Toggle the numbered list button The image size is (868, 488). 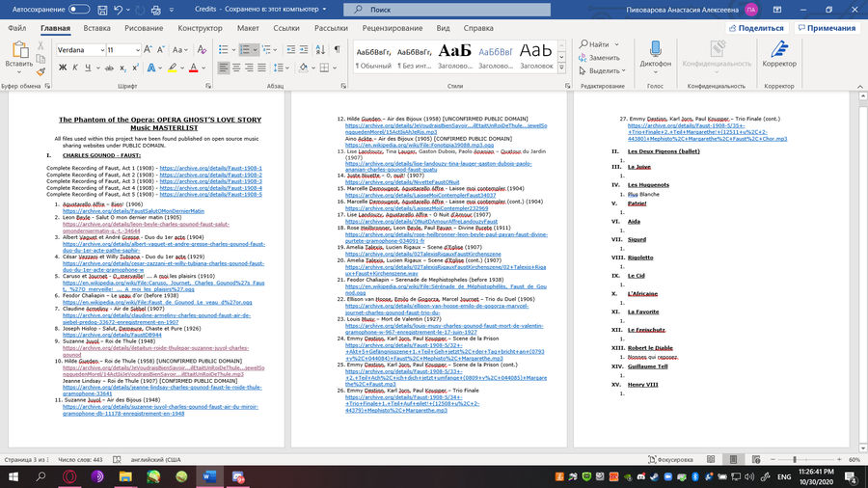pyautogui.click(x=245, y=50)
